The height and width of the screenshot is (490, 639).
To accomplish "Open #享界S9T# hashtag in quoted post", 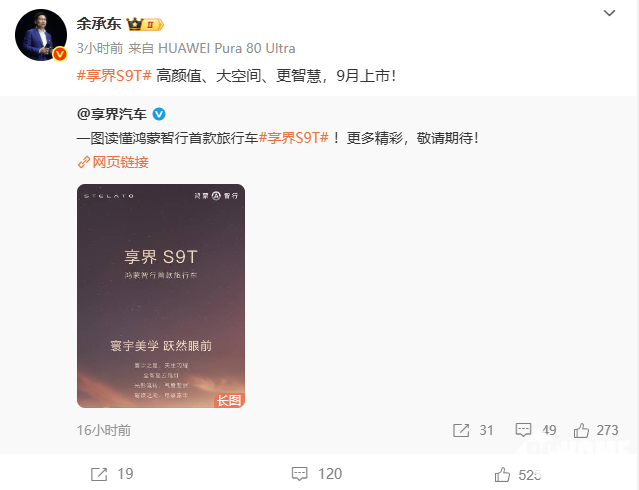I will 293,138.
